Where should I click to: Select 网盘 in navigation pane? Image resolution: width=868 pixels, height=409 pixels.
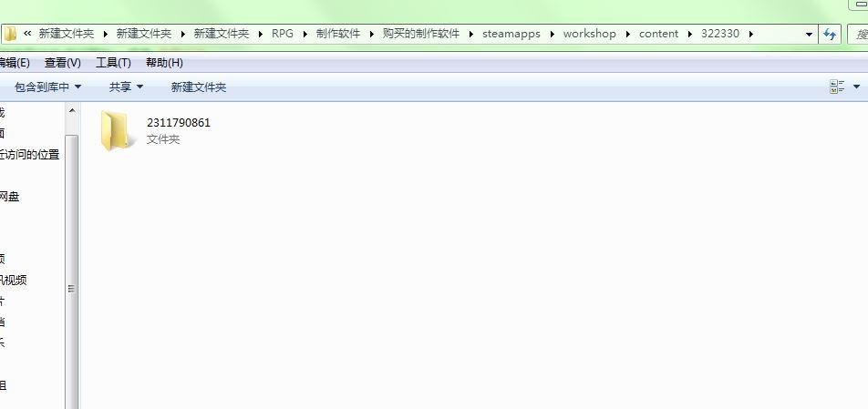[x=9, y=197]
